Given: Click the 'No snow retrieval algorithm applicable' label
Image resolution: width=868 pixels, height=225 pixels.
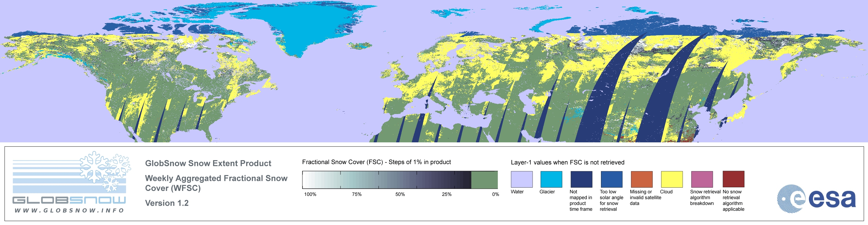Looking at the screenshot, I should 734,200.
